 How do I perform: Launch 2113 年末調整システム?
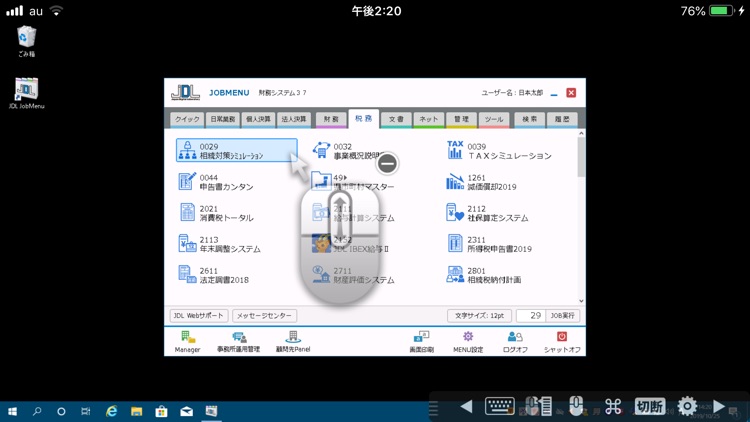219,244
